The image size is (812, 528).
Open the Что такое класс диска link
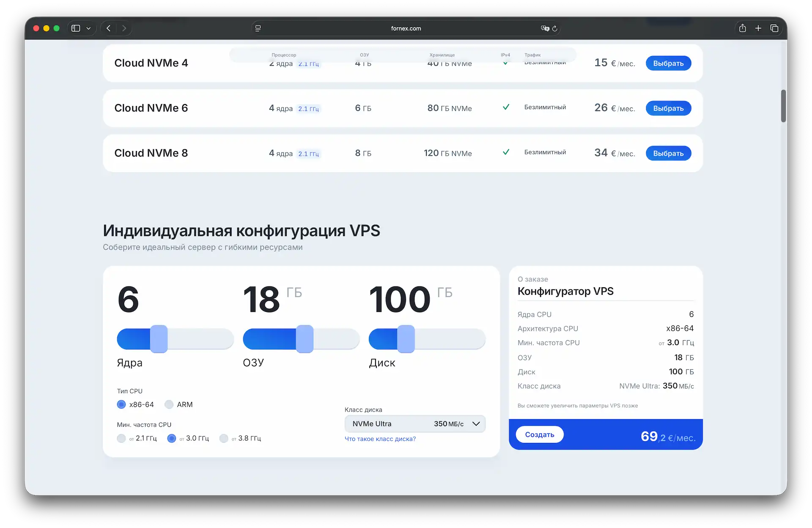tap(380, 439)
